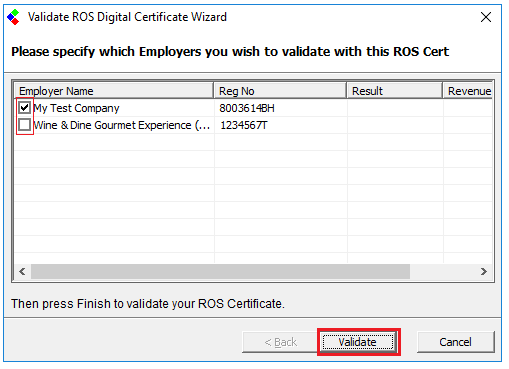Select the My Test Company row name
Image resolution: width=509 pixels, height=369 pixels.
[76, 108]
